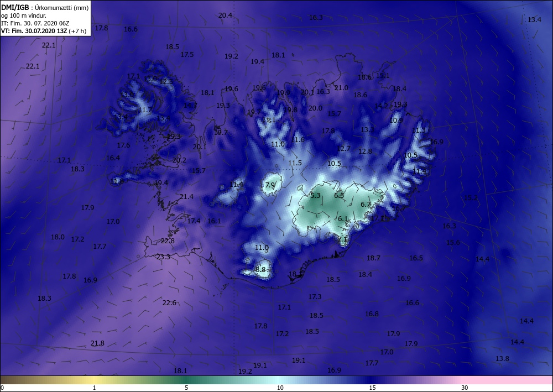The width and height of the screenshot is (553, 392).
Task: Click the map value 17.4
Action: [x=194, y=221]
